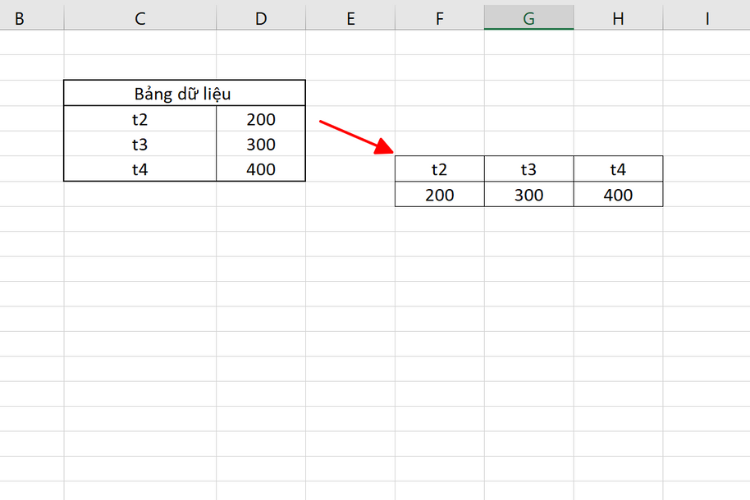
Task: Select column F header
Action: (440, 18)
